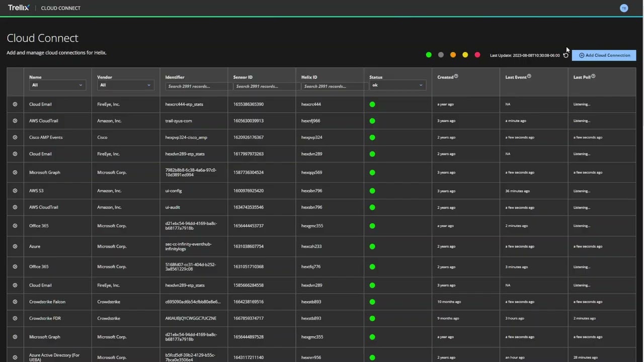Open row details icon for Cisco AMP Events
Viewport: 644px width, 362px height.
click(15, 137)
